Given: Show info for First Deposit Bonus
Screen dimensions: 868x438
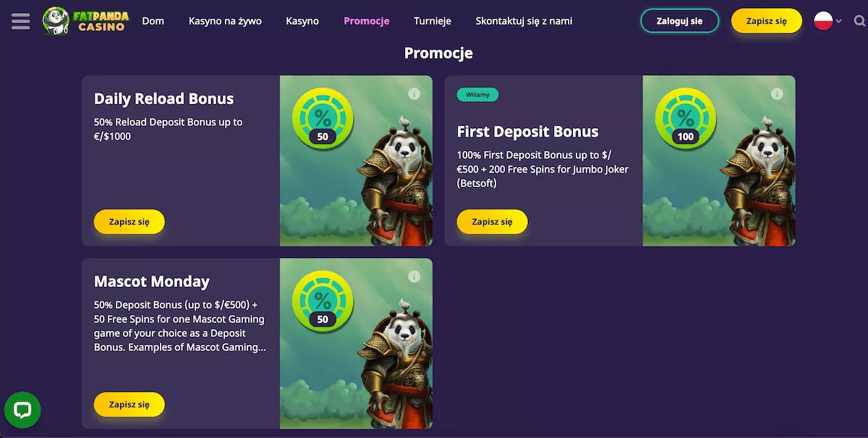Looking at the screenshot, I should click(x=777, y=94).
